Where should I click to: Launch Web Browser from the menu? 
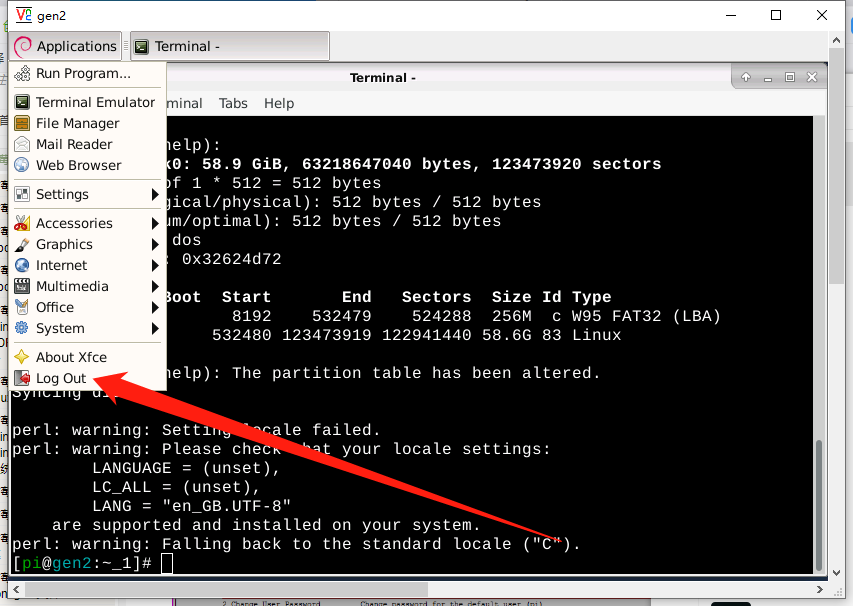pyautogui.click(x=88, y=165)
